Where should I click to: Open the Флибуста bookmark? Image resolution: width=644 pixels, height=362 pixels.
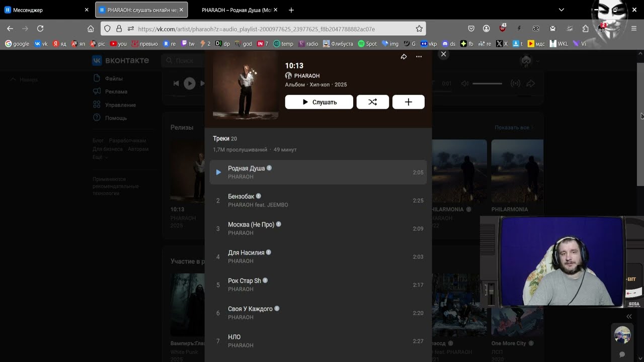(x=338, y=44)
